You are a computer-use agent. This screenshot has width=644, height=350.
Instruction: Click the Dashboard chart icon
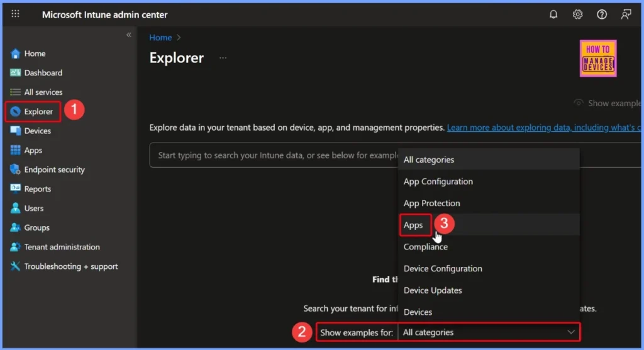[15, 73]
